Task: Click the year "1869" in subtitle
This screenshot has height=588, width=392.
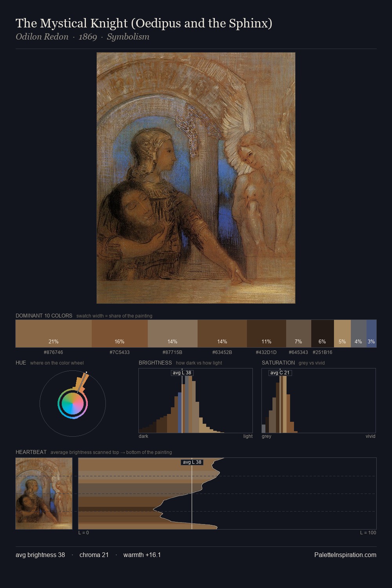Action: pos(88,37)
